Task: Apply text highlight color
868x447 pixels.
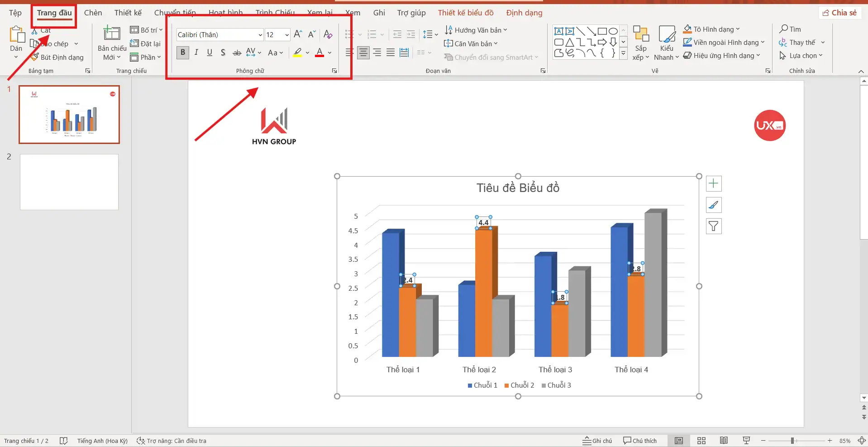Action: 297,53
